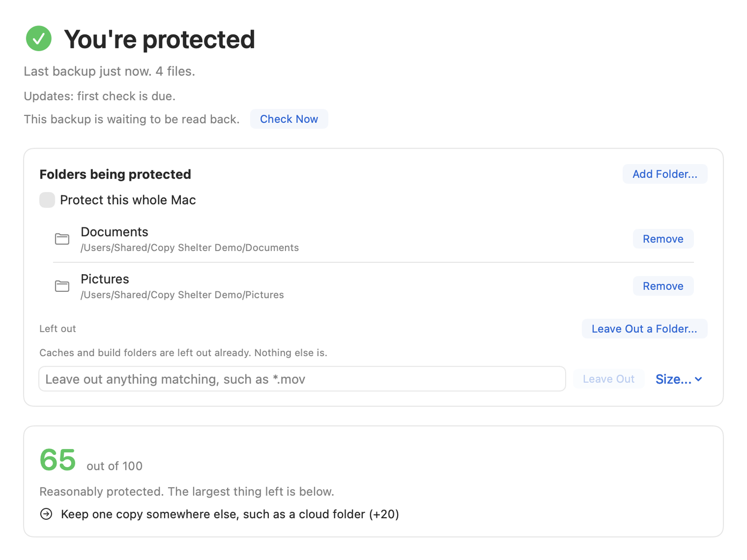The image size is (747, 560).
Task: Enable Protect this whole Mac checkbox
Action: click(x=47, y=200)
